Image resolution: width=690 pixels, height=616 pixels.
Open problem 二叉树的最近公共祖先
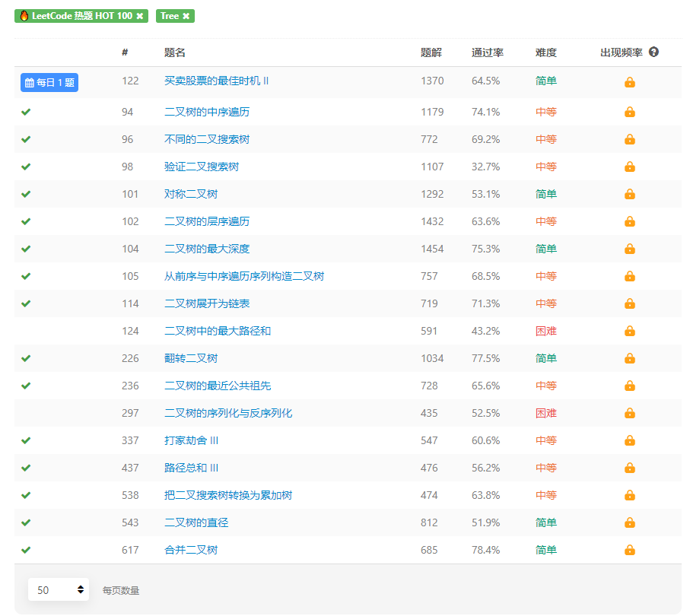click(218, 386)
